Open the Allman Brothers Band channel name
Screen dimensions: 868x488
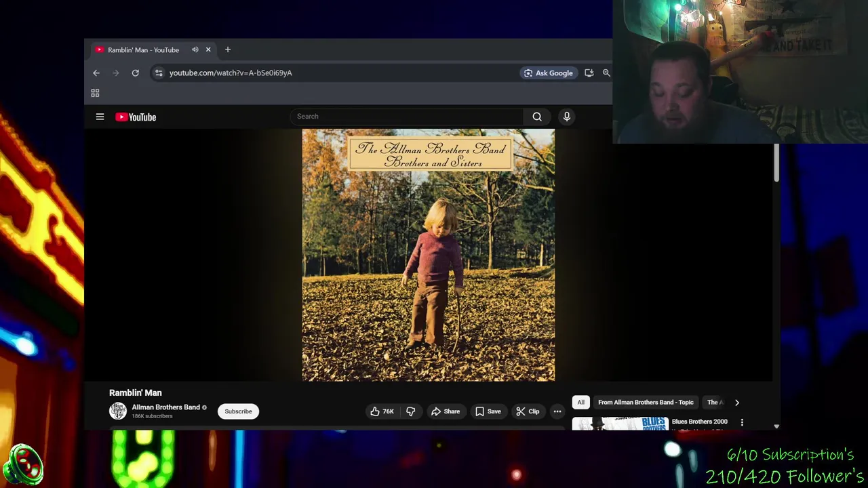coord(165,407)
